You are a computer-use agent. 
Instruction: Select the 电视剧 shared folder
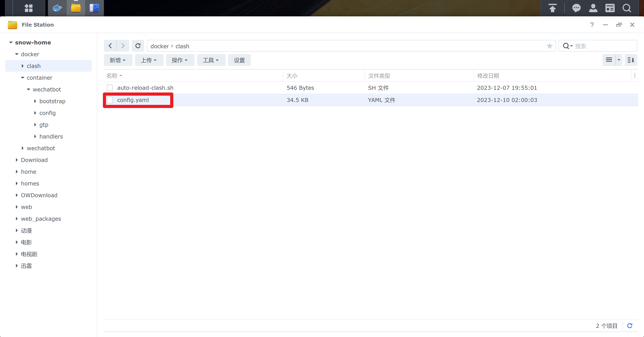click(29, 254)
